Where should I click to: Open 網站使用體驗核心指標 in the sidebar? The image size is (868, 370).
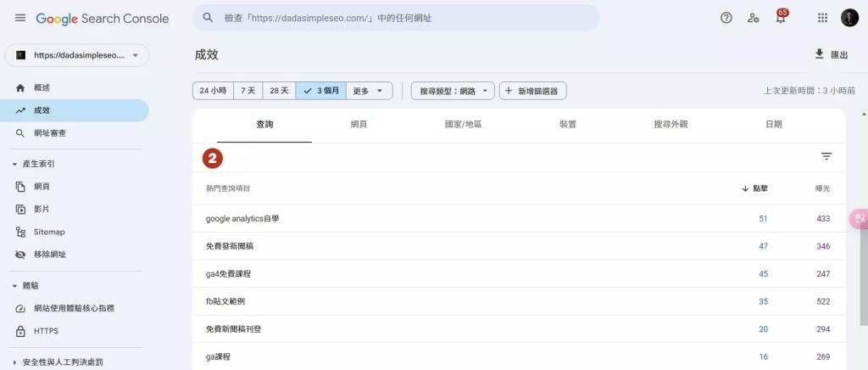coord(75,309)
